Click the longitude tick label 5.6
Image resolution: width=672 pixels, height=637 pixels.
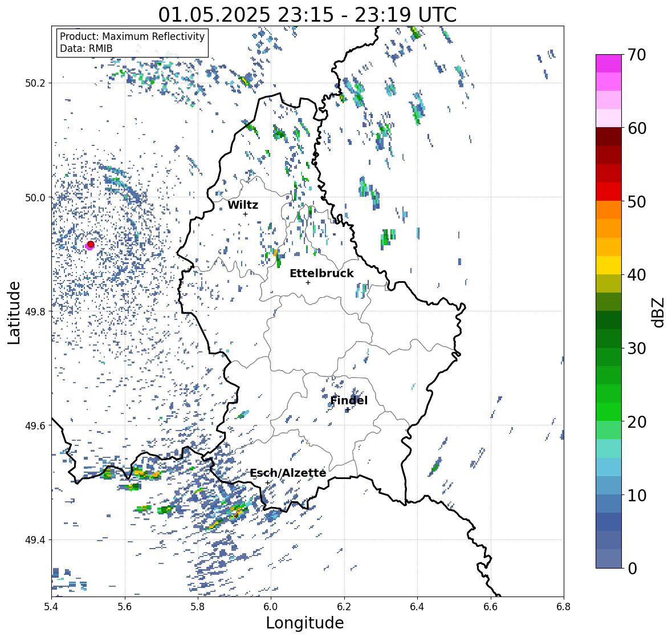click(125, 607)
